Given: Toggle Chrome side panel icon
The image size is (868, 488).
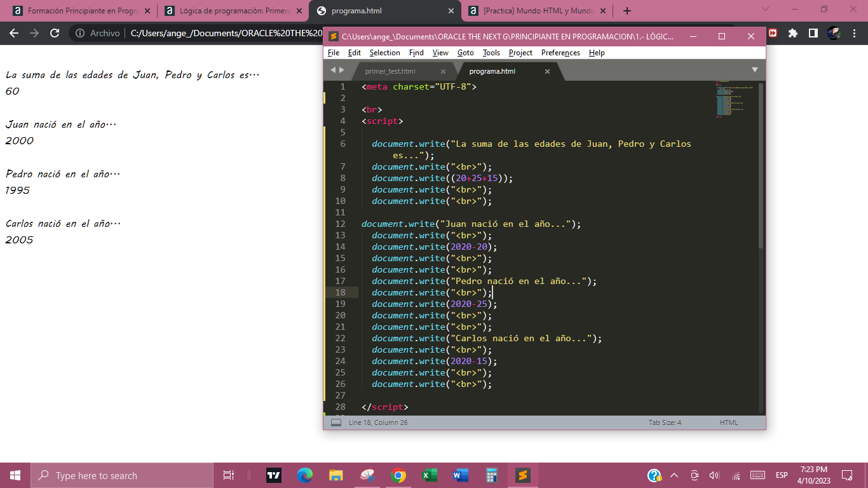Looking at the screenshot, I should [x=813, y=33].
